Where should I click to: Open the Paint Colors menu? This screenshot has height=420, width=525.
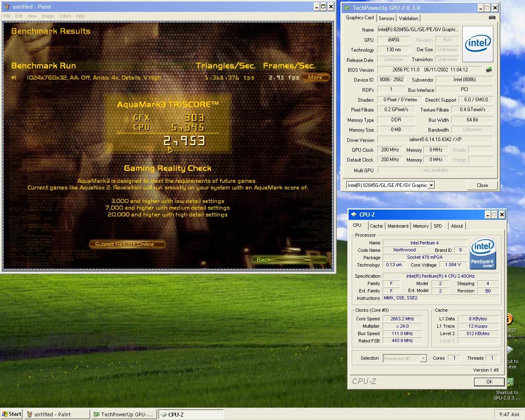pos(65,16)
